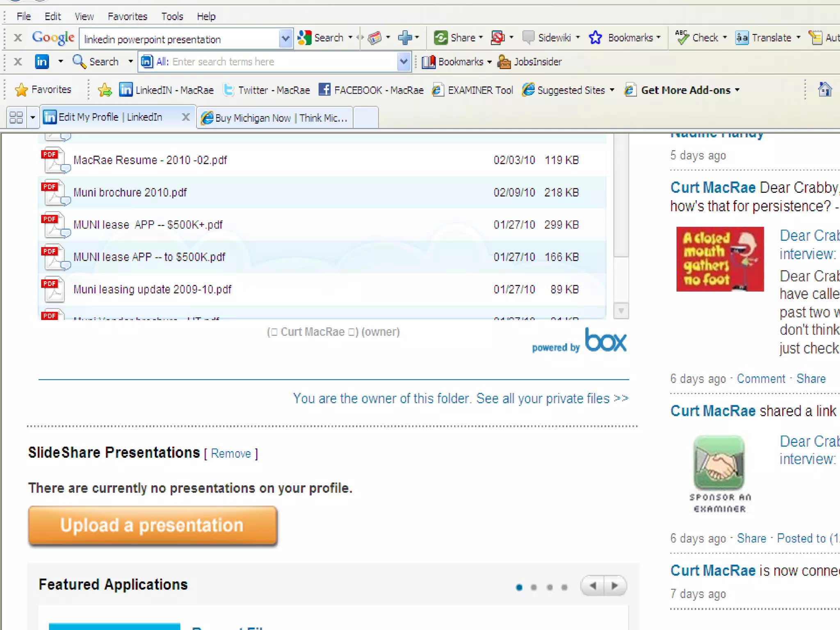This screenshot has width=840, height=630.
Task: Close the Google toolbar with X
Action: [x=18, y=38]
